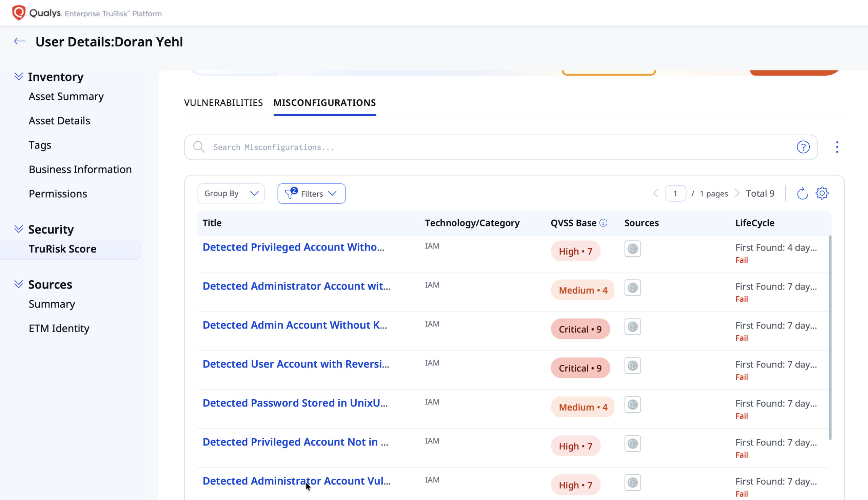868x500 pixels.
Task: Click source icon for Detected User Account with Reversi... row
Action: 633,365
